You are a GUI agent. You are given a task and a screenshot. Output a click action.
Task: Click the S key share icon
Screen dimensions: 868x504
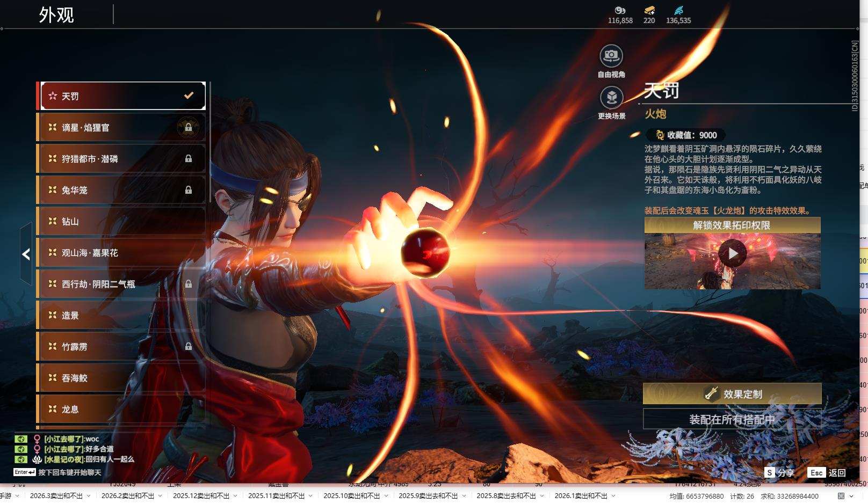(769, 472)
